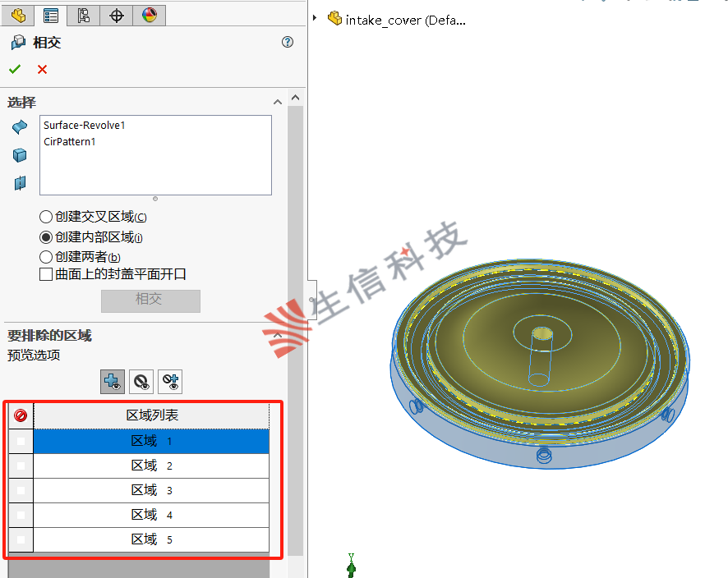This screenshot has width=728, height=578.
Task: Open Help with the question mark icon
Action: tap(287, 42)
